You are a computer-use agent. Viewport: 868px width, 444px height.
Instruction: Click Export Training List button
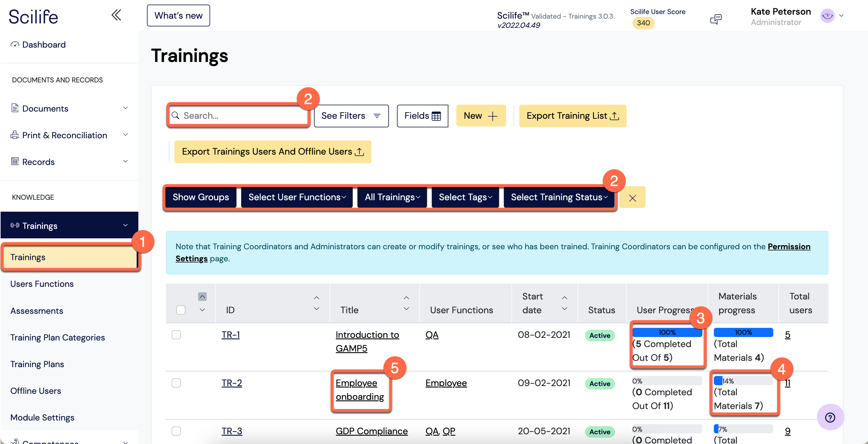click(x=572, y=116)
